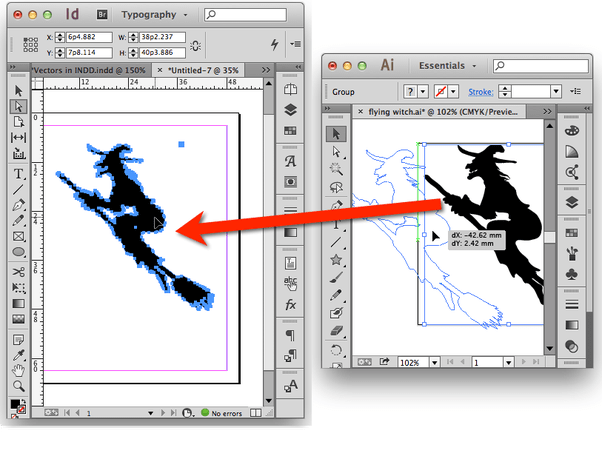Click the InDesign Quick Apply lightning button
This screenshot has width=602, height=462.
pyautogui.click(x=275, y=45)
